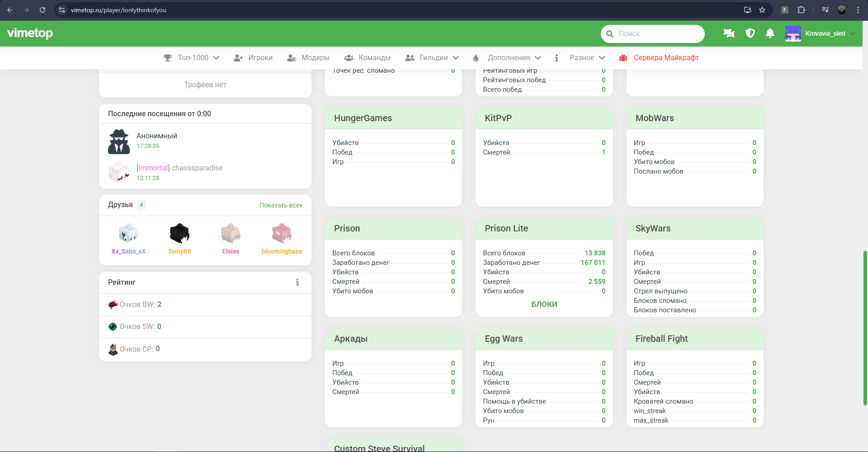Click the drop icon beside Дополнения
This screenshot has height=452, width=868.
pyautogui.click(x=476, y=58)
